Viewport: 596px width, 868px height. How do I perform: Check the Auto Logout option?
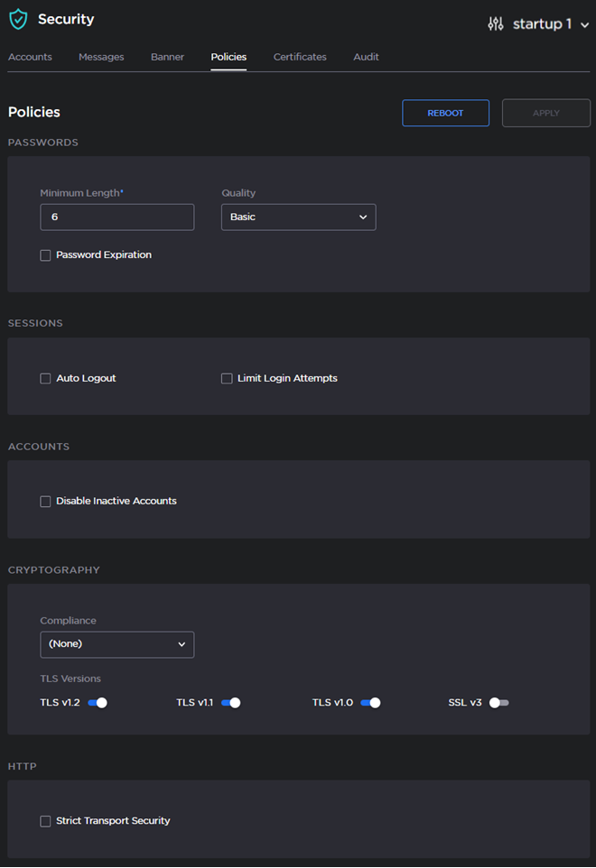[45, 378]
